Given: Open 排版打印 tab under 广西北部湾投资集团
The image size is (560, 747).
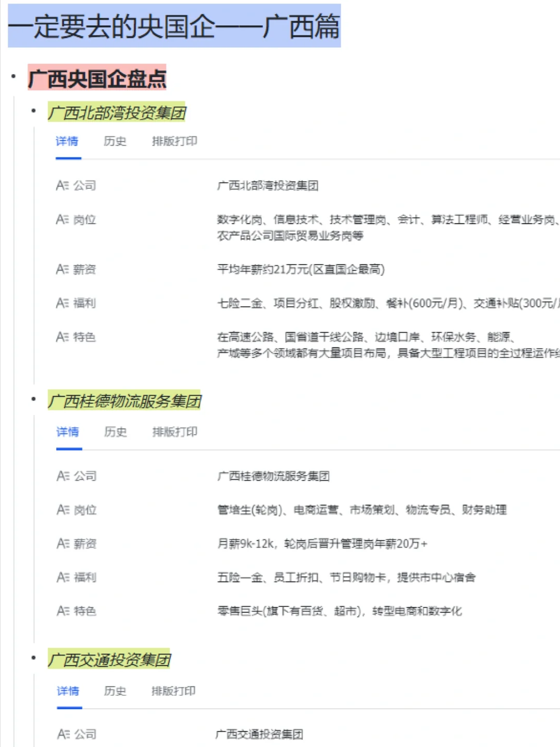Looking at the screenshot, I should coord(174,141).
